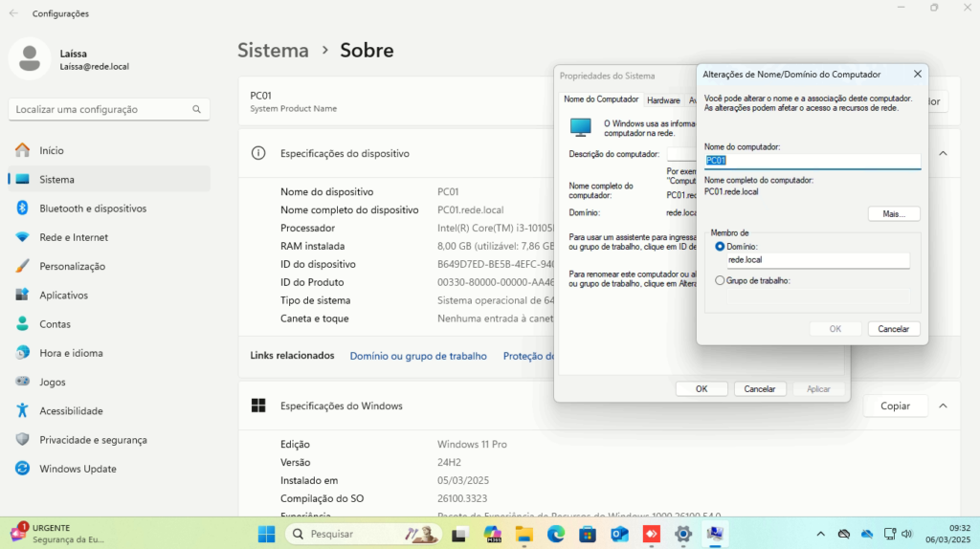Click the OneDrive cloud tray icon
980x549 pixels.
[x=867, y=534]
